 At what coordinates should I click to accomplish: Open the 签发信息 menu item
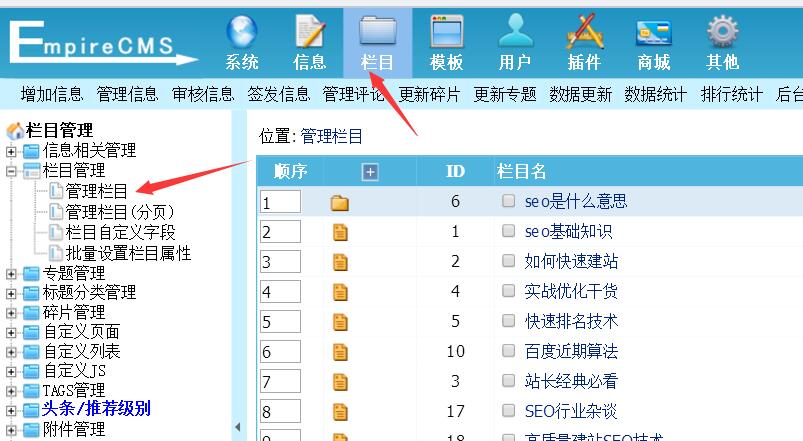click(x=279, y=94)
